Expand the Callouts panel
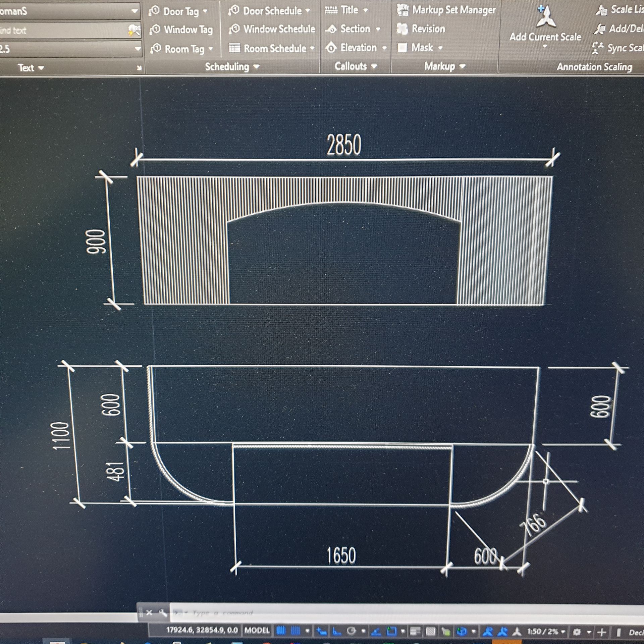Image resolution: width=644 pixels, height=644 pixels. point(356,66)
